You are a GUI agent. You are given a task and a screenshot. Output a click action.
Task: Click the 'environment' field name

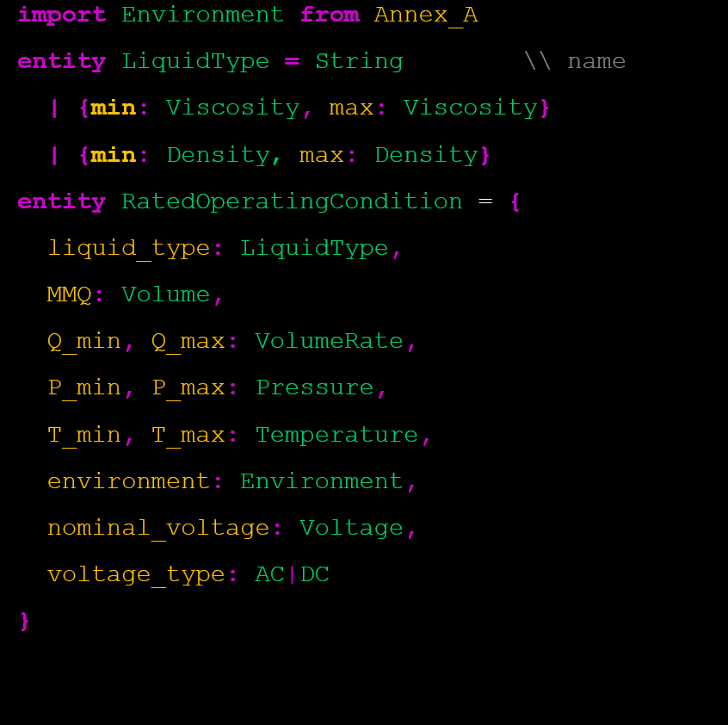pos(128,481)
